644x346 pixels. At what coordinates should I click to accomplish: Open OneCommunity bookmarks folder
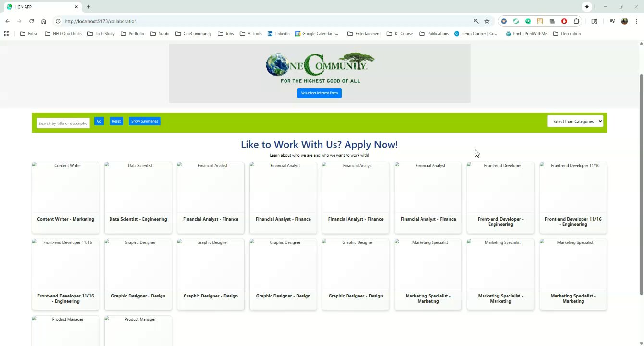click(x=194, y=34)
